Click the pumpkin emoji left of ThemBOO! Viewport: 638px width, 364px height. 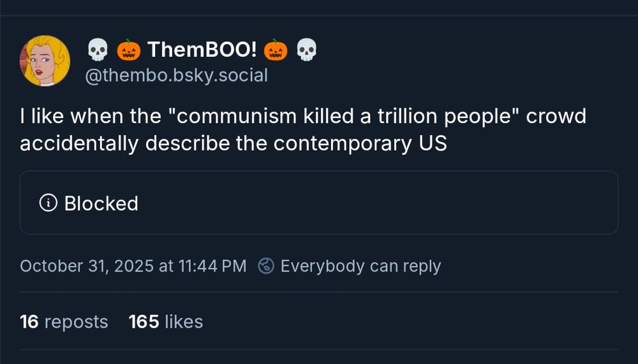pyautogui.click(x=128, y=49)
